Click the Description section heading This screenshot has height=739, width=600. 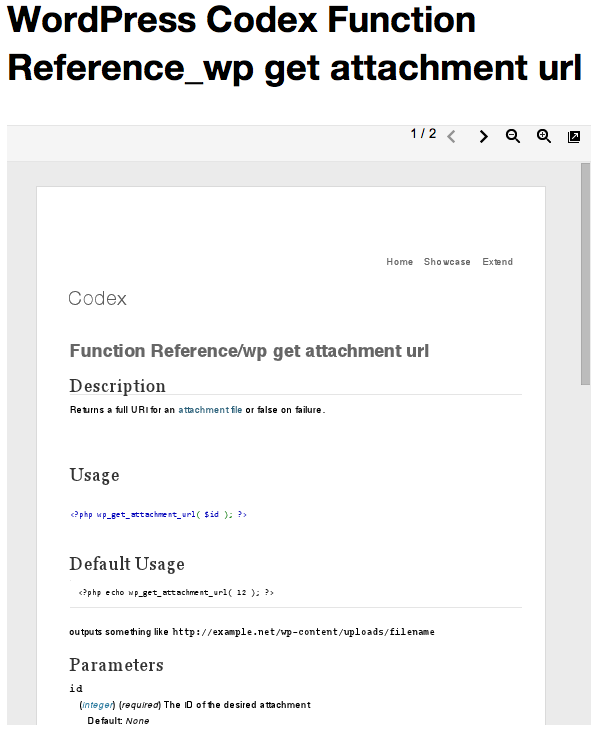coord(117,386)
